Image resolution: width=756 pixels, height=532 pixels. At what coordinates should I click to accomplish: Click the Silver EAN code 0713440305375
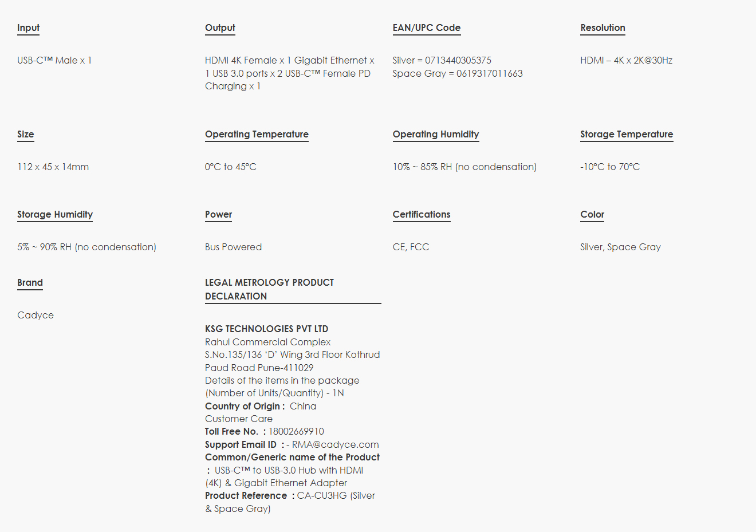click(458, 60)
